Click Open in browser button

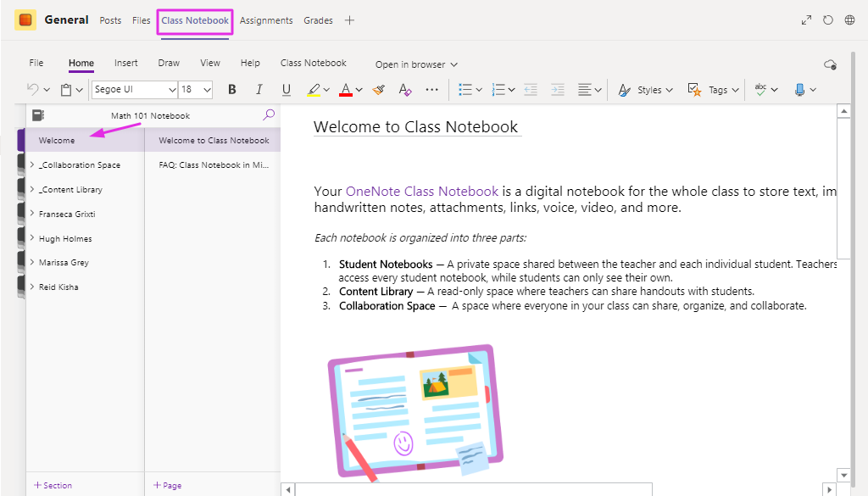pos(416,64)
